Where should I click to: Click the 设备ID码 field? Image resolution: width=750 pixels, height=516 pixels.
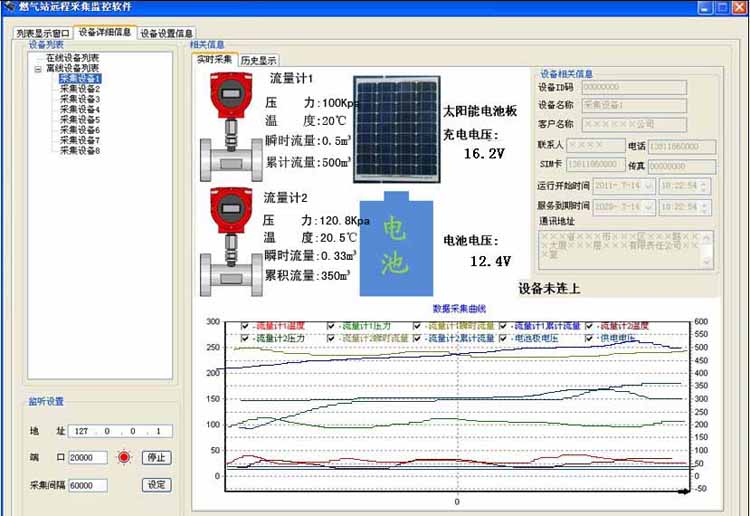click(x=634, y=87)
